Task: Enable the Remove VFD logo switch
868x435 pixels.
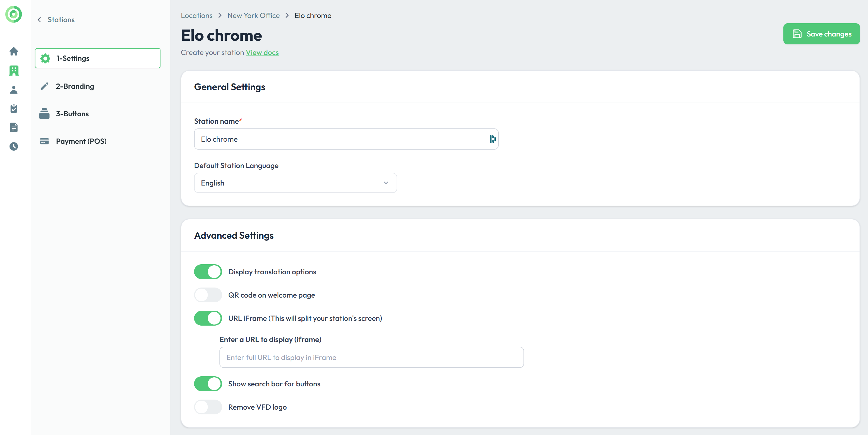Action: pos(208,407)
